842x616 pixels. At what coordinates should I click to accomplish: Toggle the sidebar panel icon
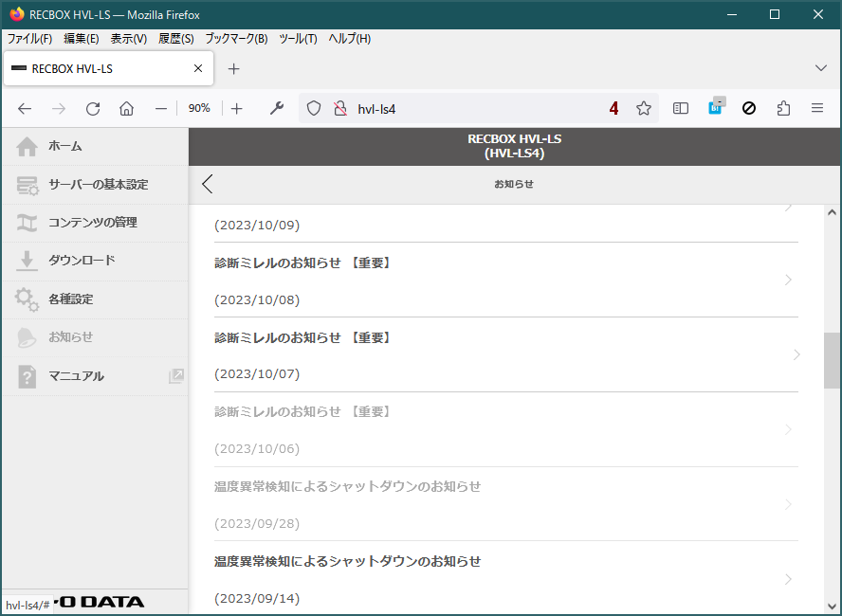(x=681, y=108)
